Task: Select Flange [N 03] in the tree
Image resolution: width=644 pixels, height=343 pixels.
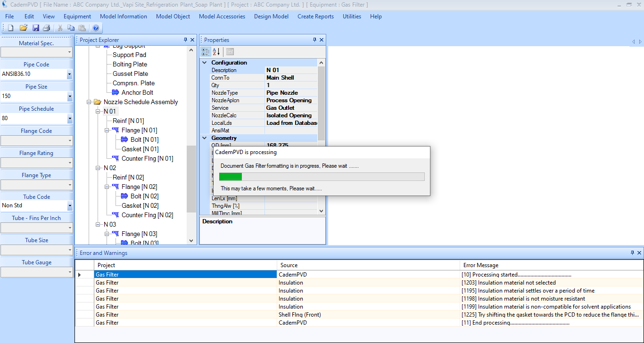Action: 139,234
